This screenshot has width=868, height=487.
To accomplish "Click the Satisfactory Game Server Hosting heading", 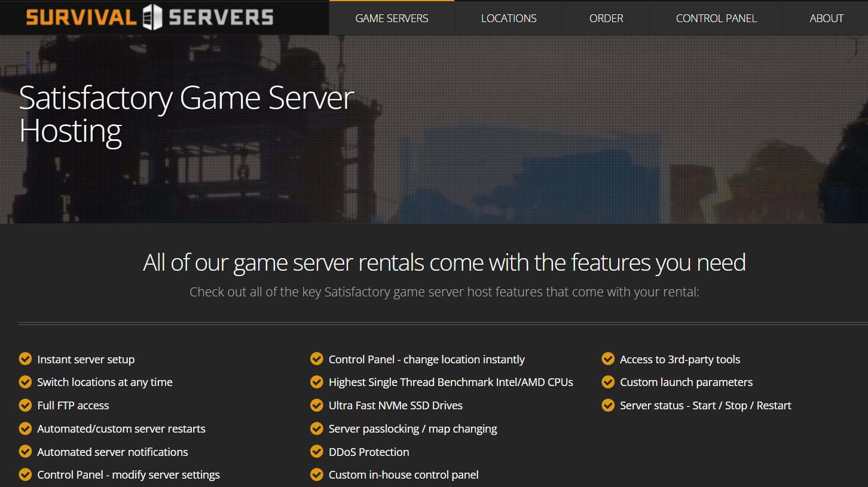I will (x=187, y=114).
